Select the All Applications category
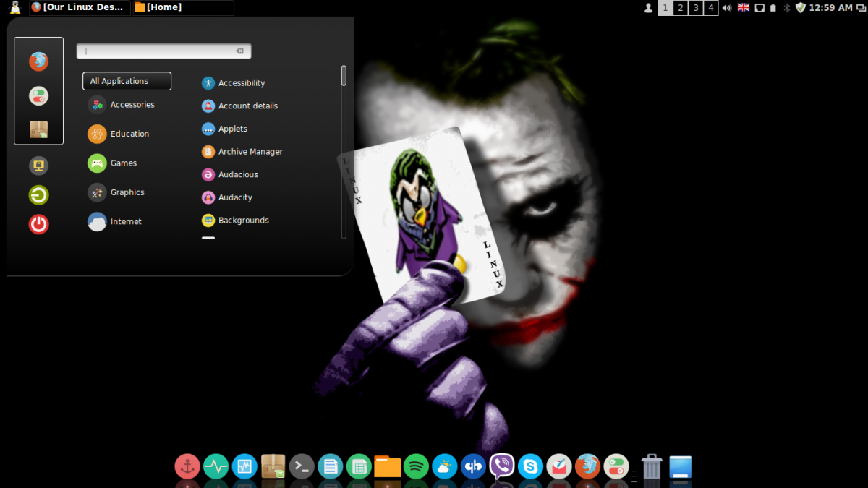868x488 pixels. pos(127,81)
